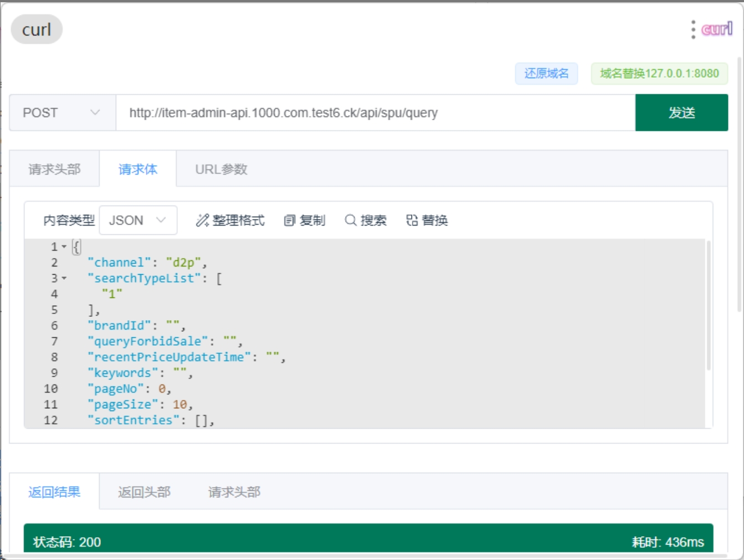This screenshot has height=560, width=744.
Task: Click the 整理格式 format wand icon
Action: tap(202, 220)
